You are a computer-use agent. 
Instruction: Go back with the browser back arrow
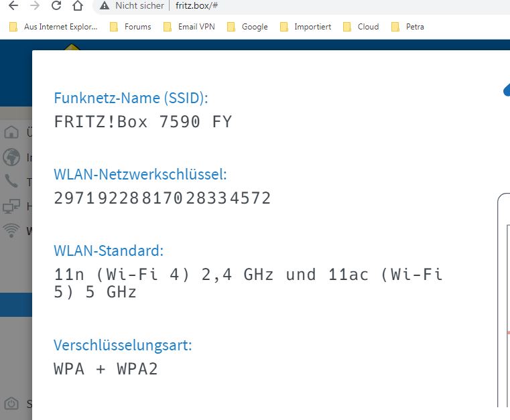tap(13, 5)
